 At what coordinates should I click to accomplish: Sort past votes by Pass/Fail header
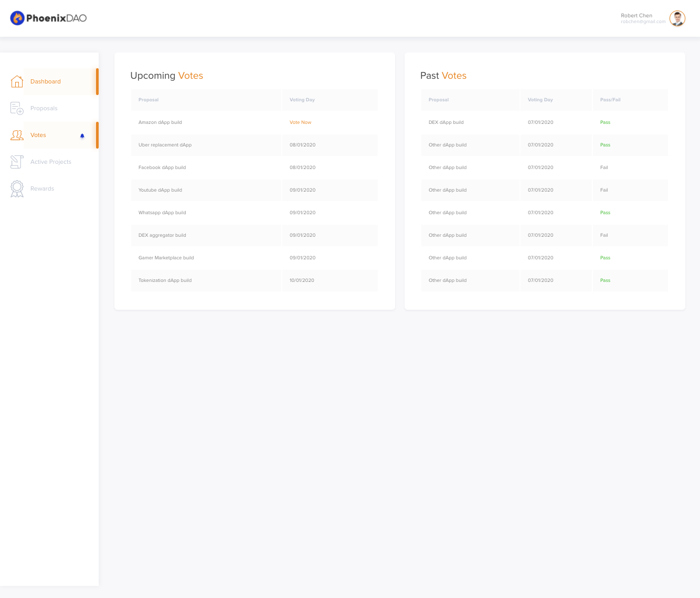point(610,100)
